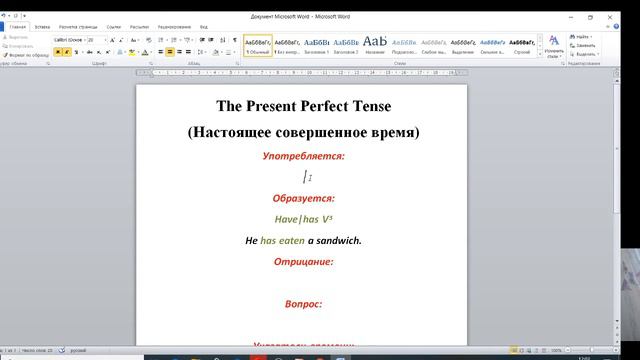Toggle underline formatting button
Viewport: 640px width, 360px height.
(x=76, y=52)
